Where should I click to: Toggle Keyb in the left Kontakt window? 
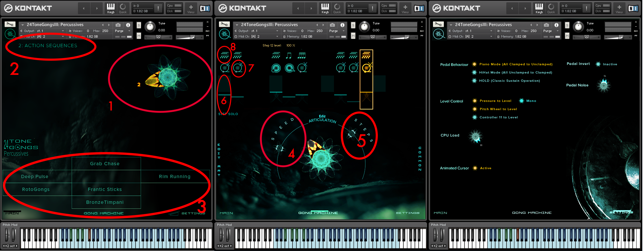pos(111,8)
